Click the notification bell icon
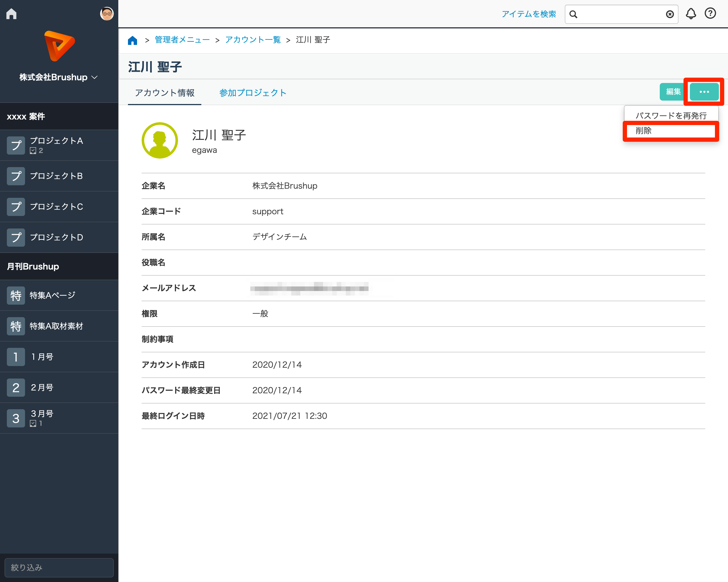Image resolution: width=728 pixels, height=582 pixels. pos(690,14)
